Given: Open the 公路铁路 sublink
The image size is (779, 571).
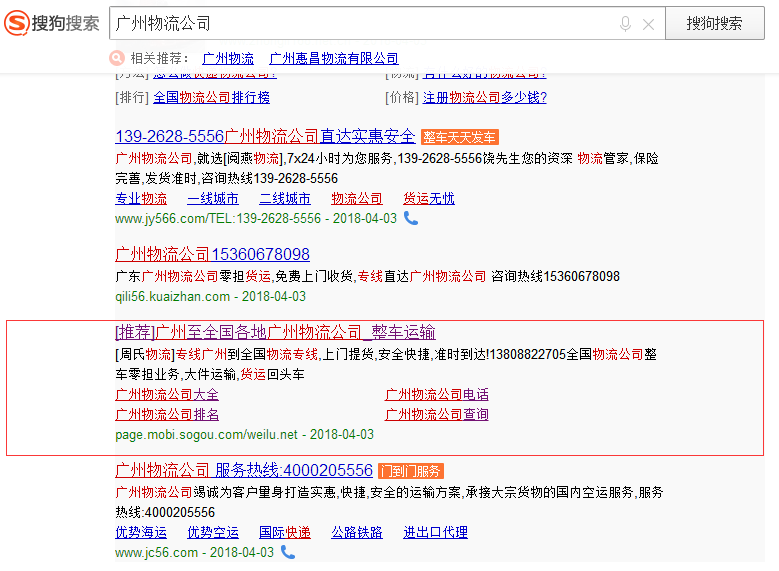Looking at the screenshot, I should 357,533.
